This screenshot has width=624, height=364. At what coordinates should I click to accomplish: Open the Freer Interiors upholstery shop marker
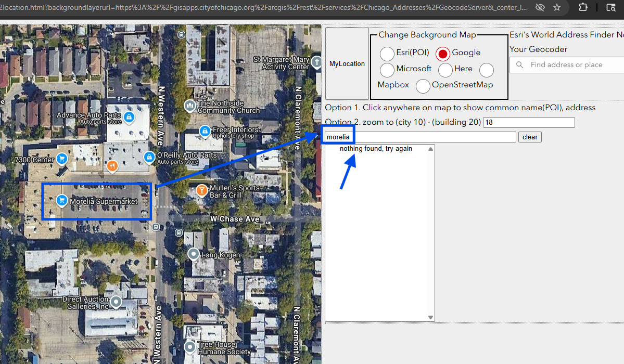coord(205,132)
